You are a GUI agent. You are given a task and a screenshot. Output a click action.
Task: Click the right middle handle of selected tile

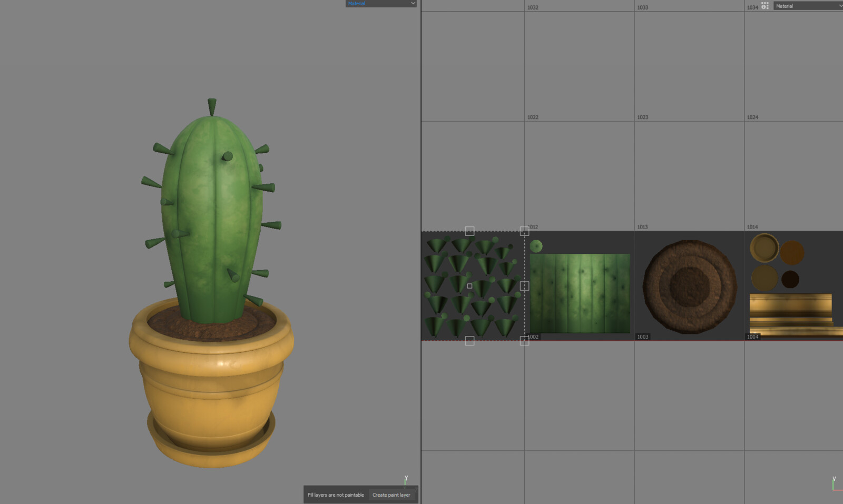coord(524,286)
